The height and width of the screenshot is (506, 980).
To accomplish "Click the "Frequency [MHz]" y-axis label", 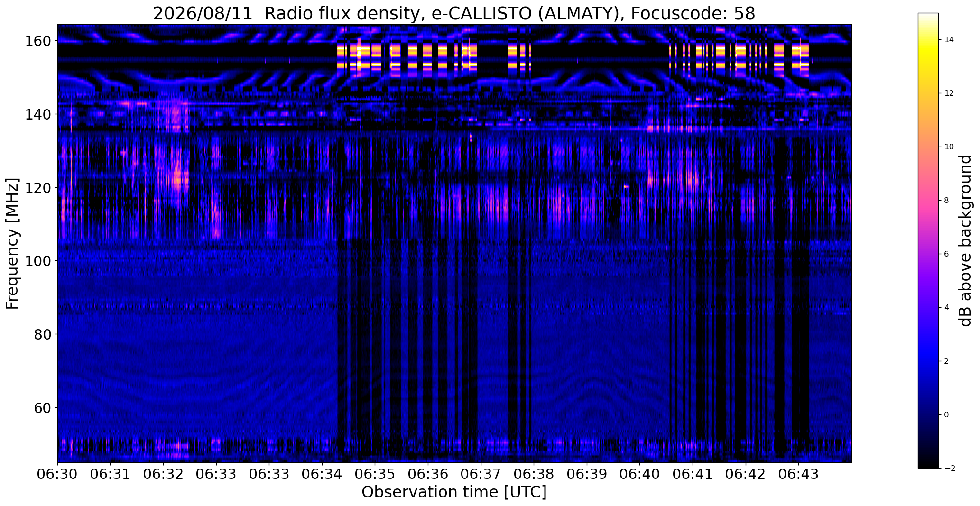I will (x=13, y=244).
